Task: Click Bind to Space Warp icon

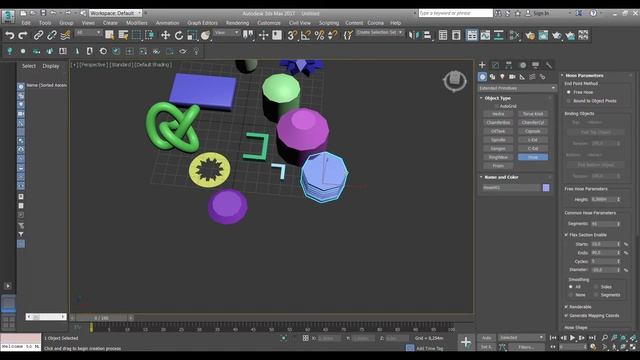Action: tap(65, 36)
